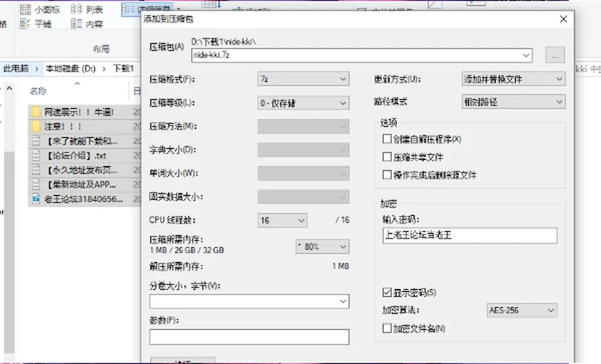Expand the chevron after 本地磁盘 (D:) breadcrumb
This screenshot has width=601, height=364.
click(104, 69)
